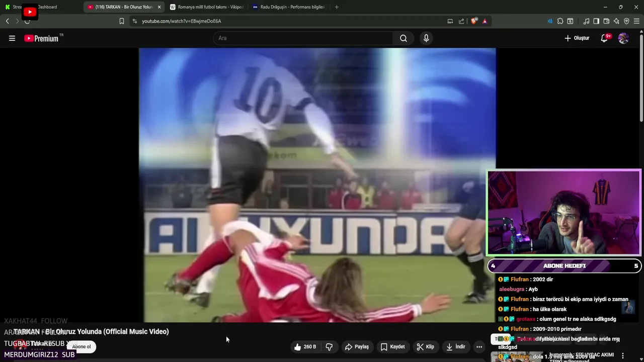Close the TARKAN YouTube tab
Image resolution: width=644 pixels, height=362 pixels.
(x=159, y=7)
